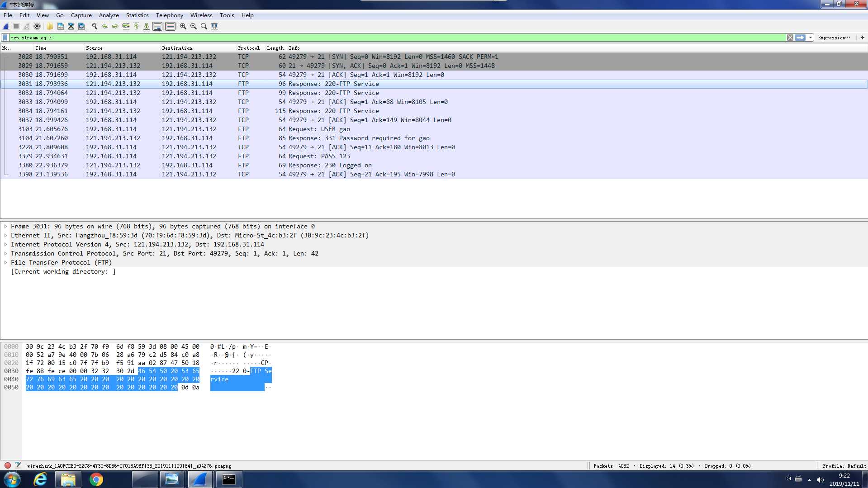Screen dimensions: 868x488
Task: Close this capture file
Action: pyautogui.click(x=71, y=26)
